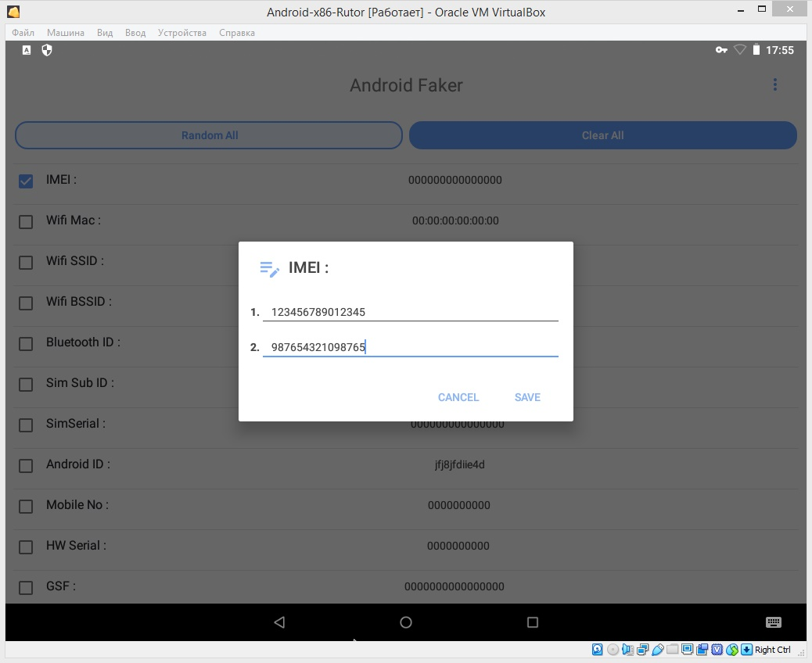Open the Файл menu
Screen dimensions: 812x663
point(23,33)
